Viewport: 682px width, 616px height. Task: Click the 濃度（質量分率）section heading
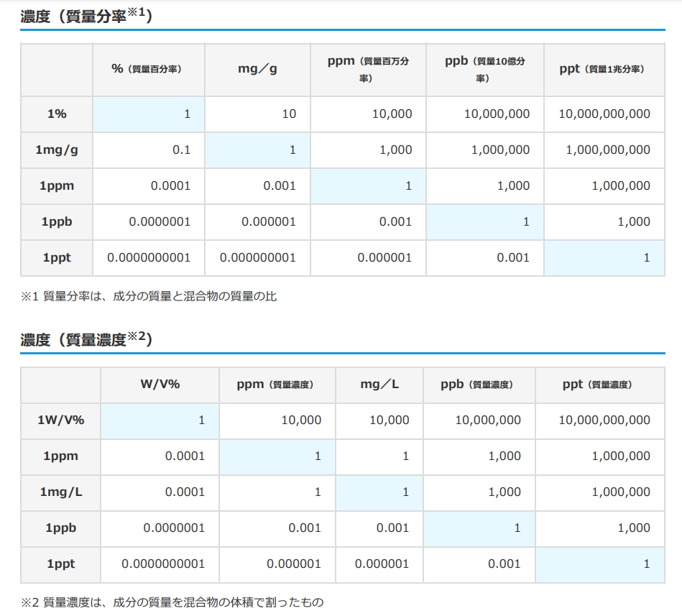[x=86, y=16]
